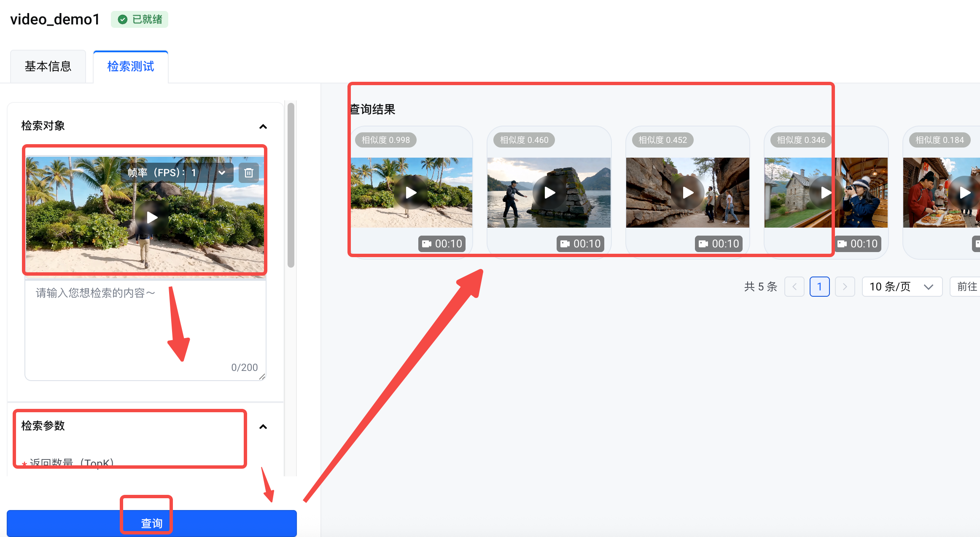Click the 相似度 0.452 badge

(x=662, y=140)
